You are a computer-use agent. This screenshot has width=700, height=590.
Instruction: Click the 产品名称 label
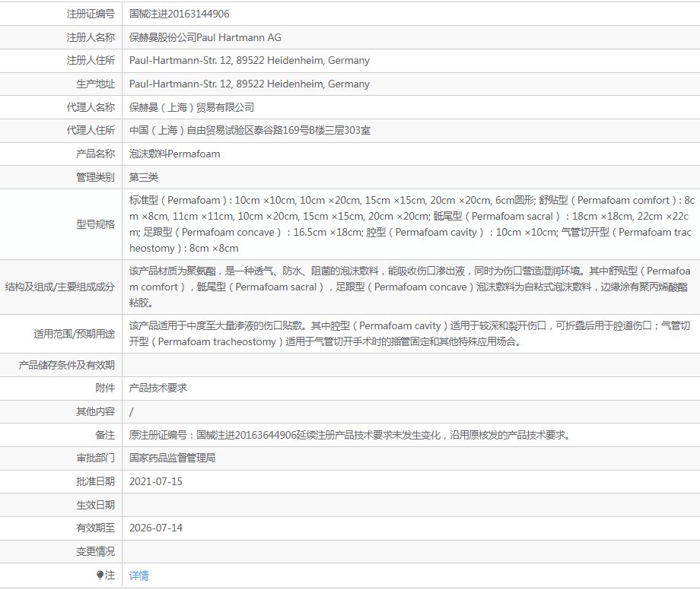96,154
